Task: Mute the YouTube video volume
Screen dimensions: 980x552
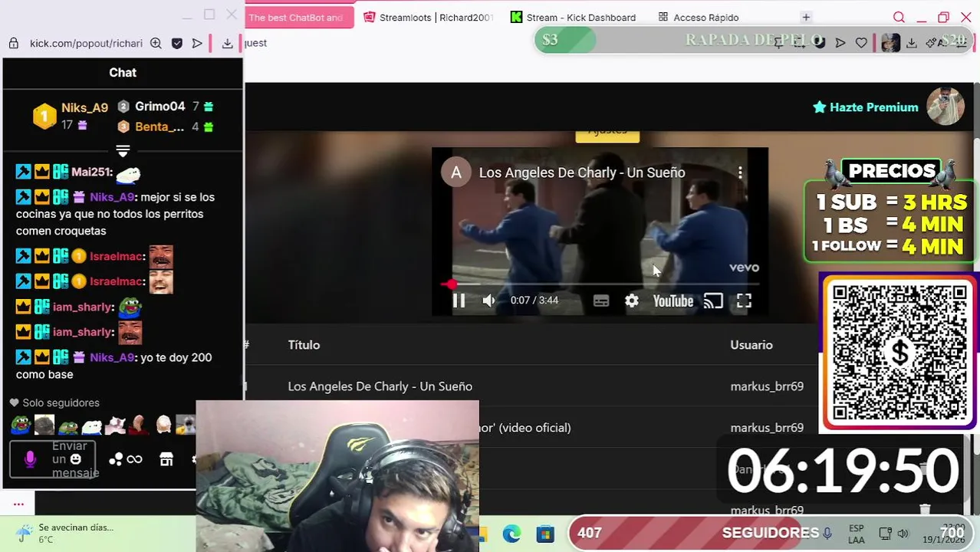Action: click(488, 301)
